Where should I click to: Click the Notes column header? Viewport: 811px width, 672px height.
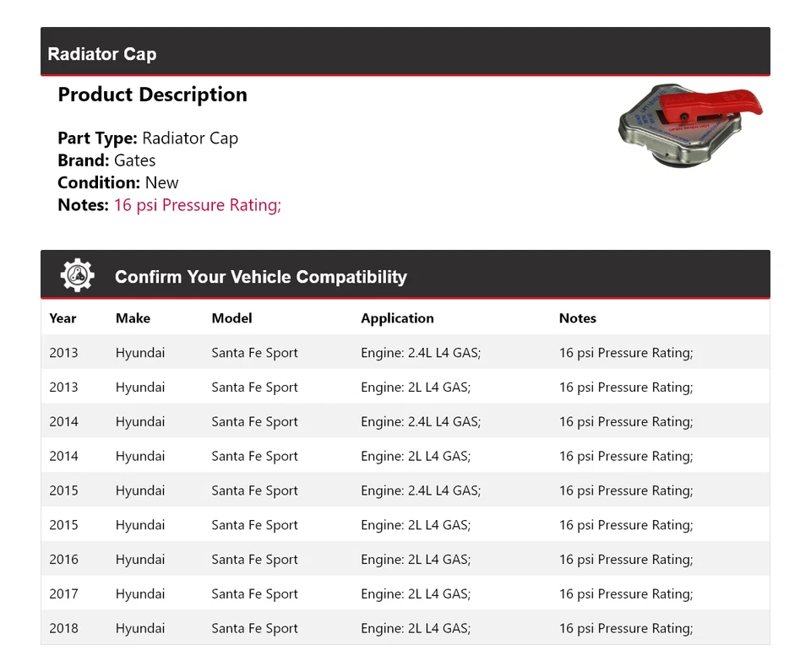pos(577,318)
